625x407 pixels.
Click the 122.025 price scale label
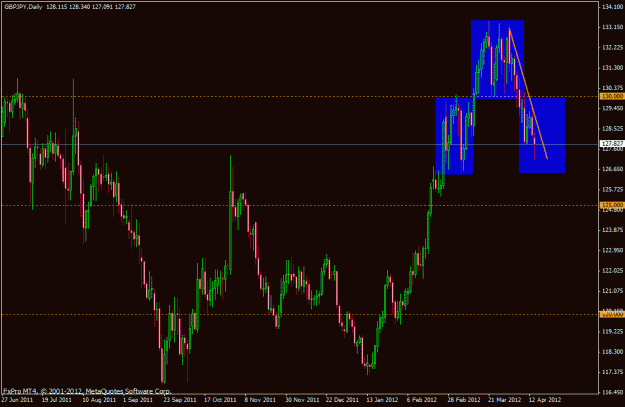[x=613, y=270]
